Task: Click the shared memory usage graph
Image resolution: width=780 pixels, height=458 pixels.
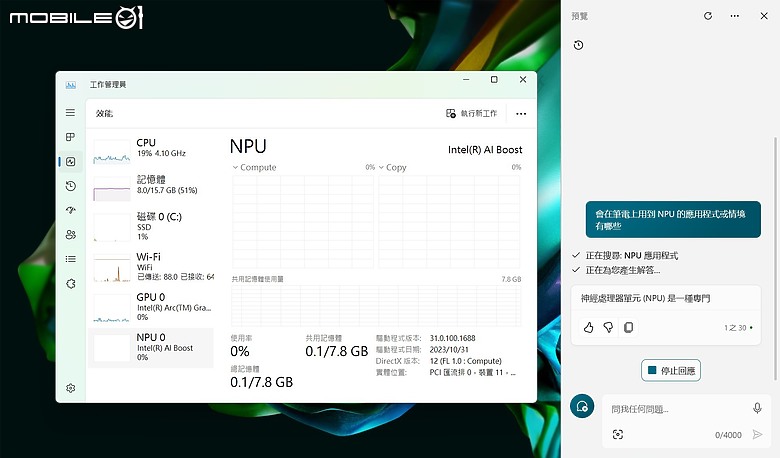Action: click(x=376, y=305)
